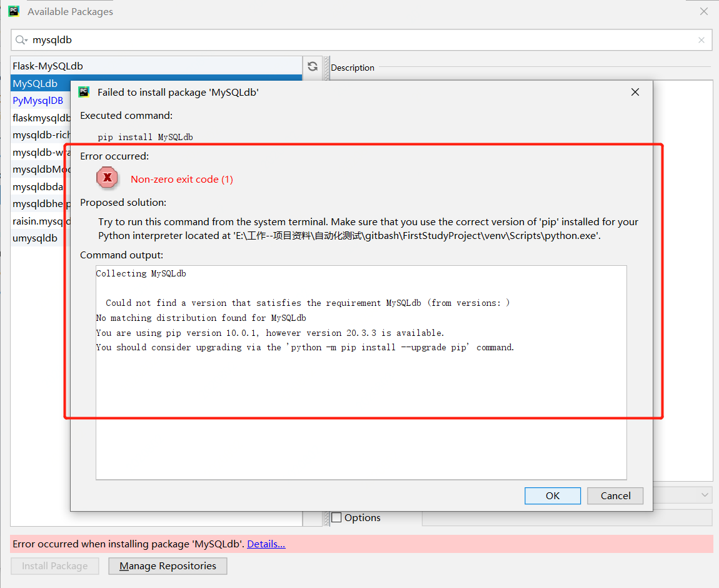Click the Description panel header
Screen dimensions: 719x588
click(353, 68)
